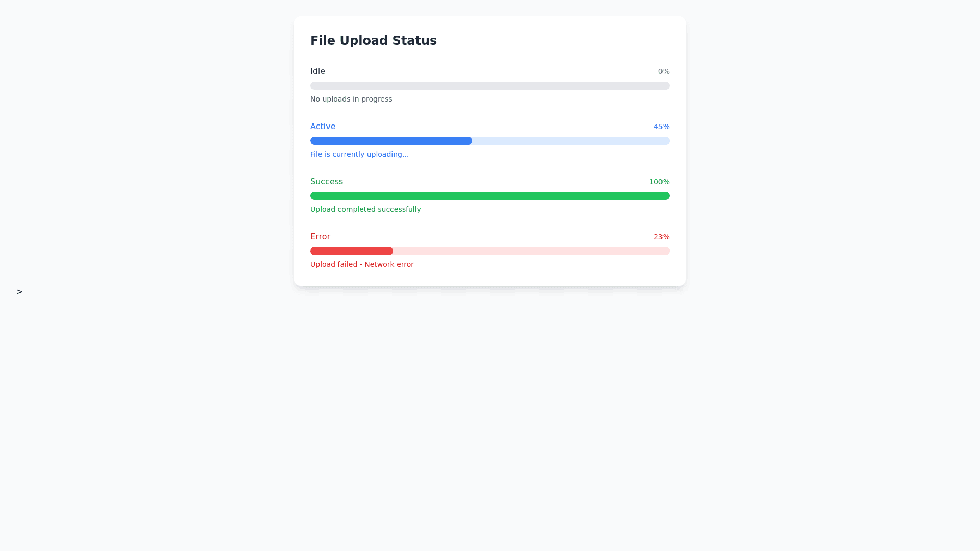Image resolution: width=980 pixels, height=551 pixels.
Task: Click the "No uploads in progress" message
Action: pyautogui.click(x=351, y=99)
